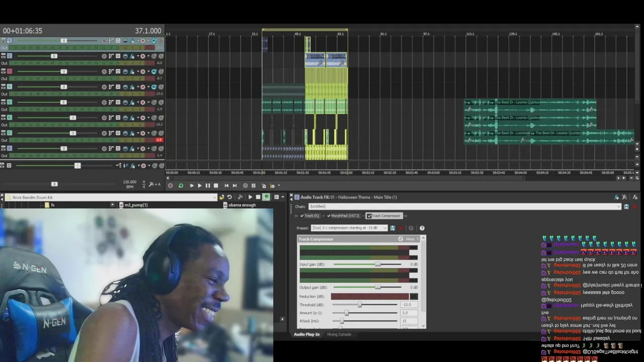The width and height of the screenshot is (644, 362).
Task: Arm track 4 for recording
Action: 104,86
